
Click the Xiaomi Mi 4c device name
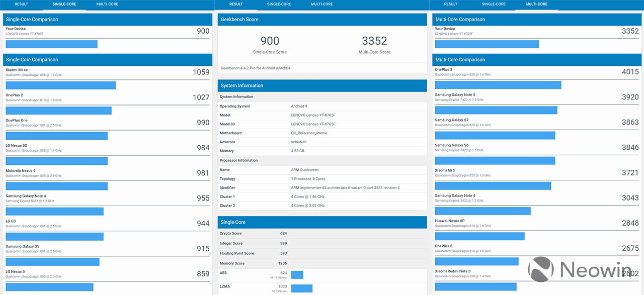click(x=17, y=70)
